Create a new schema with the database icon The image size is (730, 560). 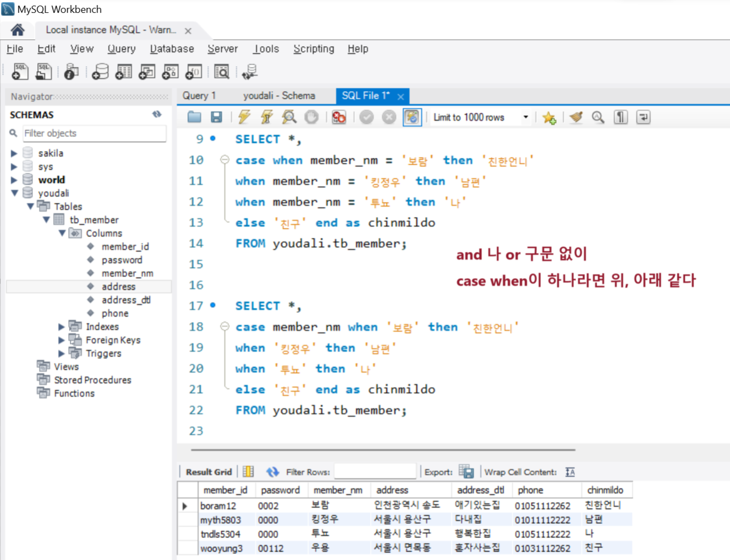(101, 72)
